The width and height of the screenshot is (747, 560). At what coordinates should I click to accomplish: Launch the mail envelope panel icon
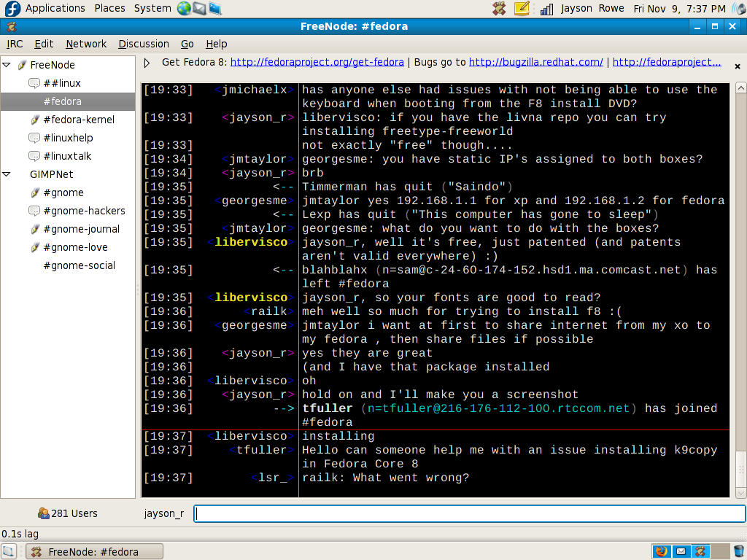200,8
